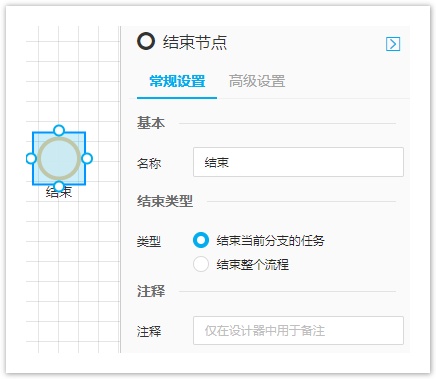
Task: Click the bottom connection handle of end node
Action: tap(59, 186)
